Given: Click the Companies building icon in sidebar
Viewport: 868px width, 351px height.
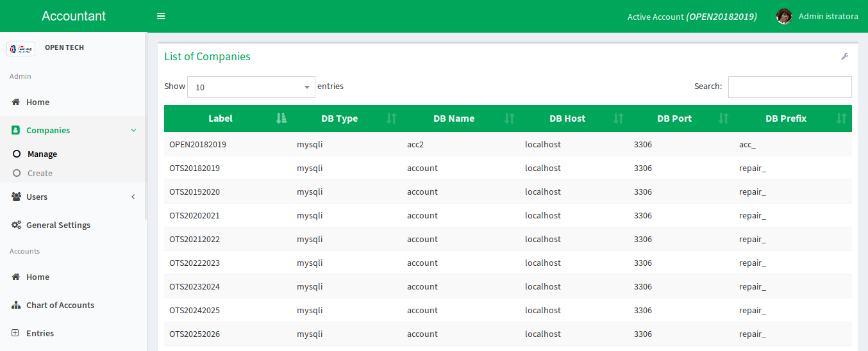Looking at the screenshot, I should click(16, 130).
